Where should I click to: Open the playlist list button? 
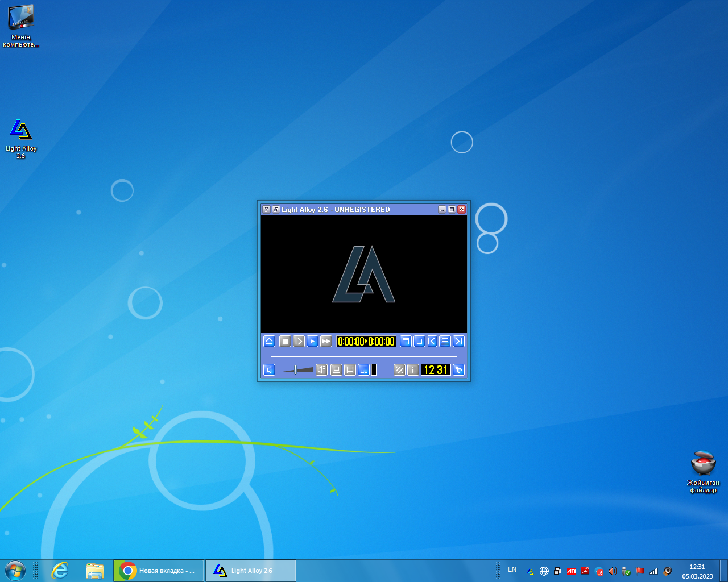click(x=445, y=341)
